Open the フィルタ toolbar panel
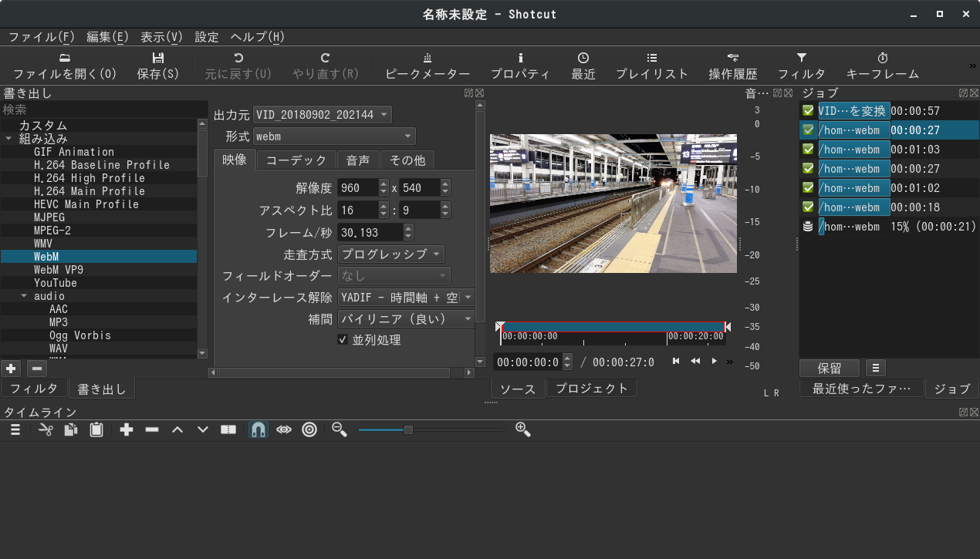The width and height of the screenshot is (980, 559). (x=802, y=66)
